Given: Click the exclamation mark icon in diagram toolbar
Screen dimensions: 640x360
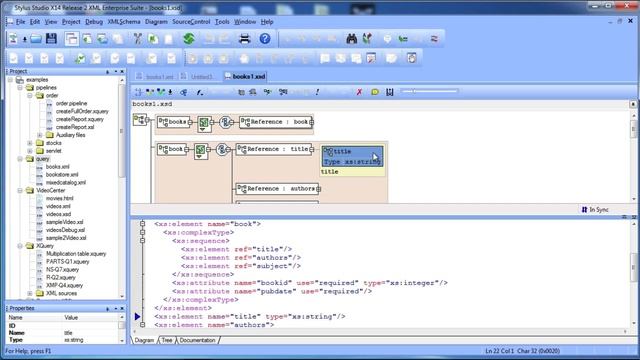Looking at the screenshot, I should click(x=317, y=92).
